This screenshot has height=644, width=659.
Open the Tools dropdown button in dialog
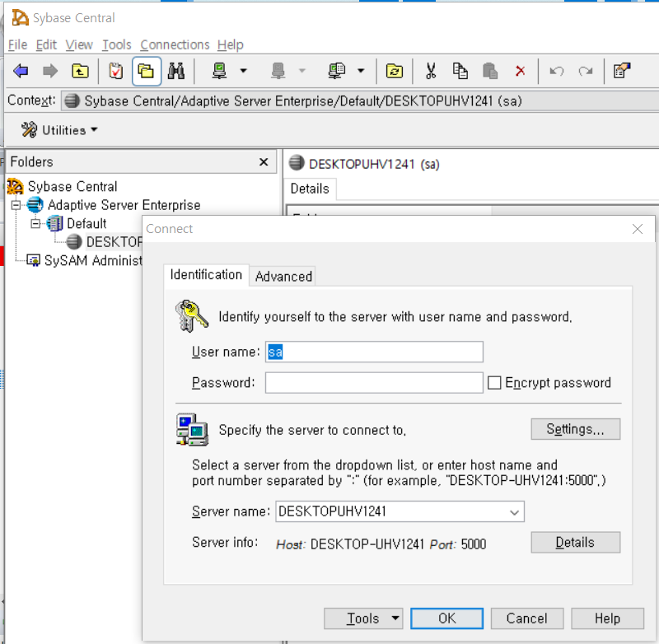tap(363, 618)
